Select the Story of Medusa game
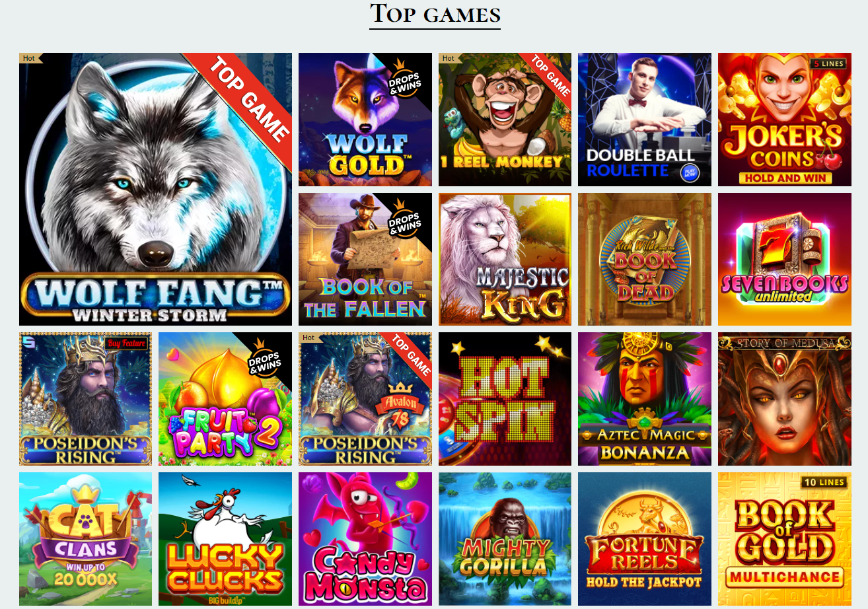This screenshot has height=609, width=868. point(784,399)
